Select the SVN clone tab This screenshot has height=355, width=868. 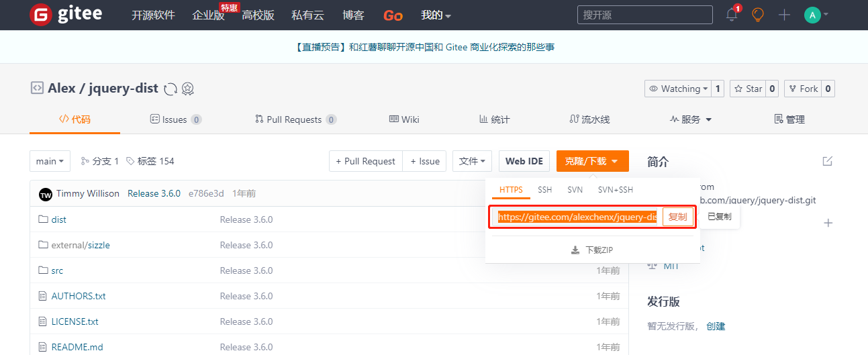[x=575, y=190]
